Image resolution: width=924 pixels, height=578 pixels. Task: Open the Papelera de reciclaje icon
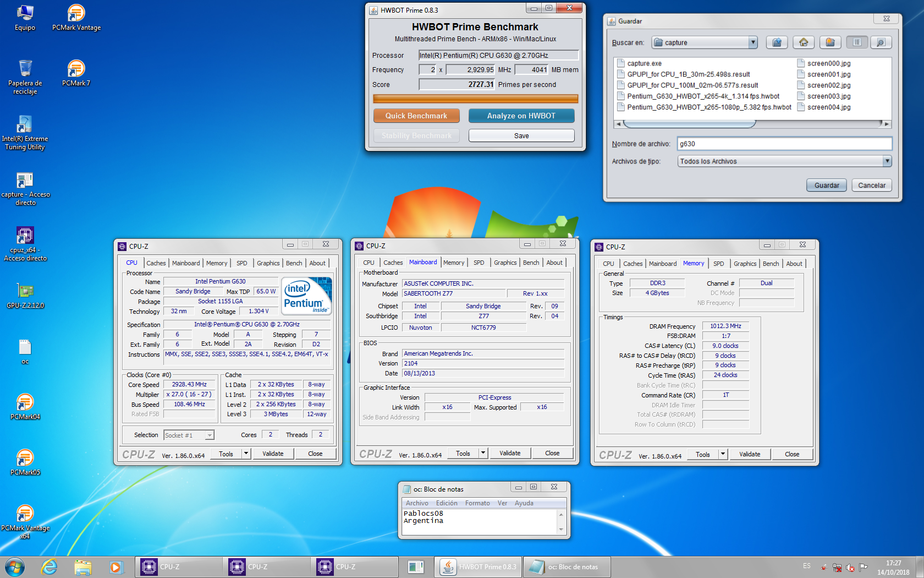(25, 77)
